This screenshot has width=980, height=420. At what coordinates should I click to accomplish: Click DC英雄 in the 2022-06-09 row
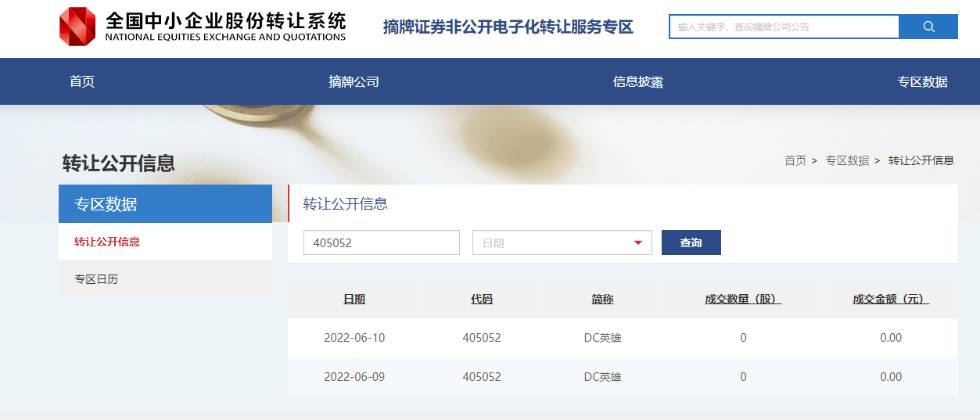[x=602, y=377]
